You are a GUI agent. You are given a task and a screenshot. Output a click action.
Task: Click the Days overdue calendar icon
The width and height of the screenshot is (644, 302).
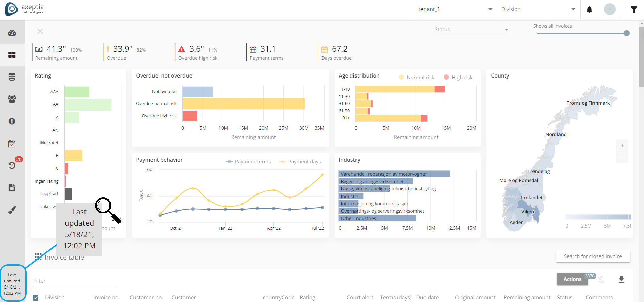click(x=325, y=49)
